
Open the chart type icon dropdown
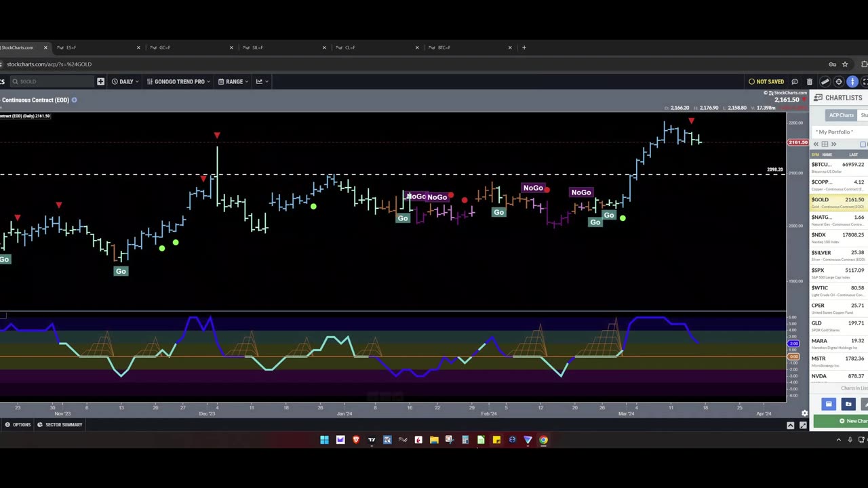pos(262,81)
